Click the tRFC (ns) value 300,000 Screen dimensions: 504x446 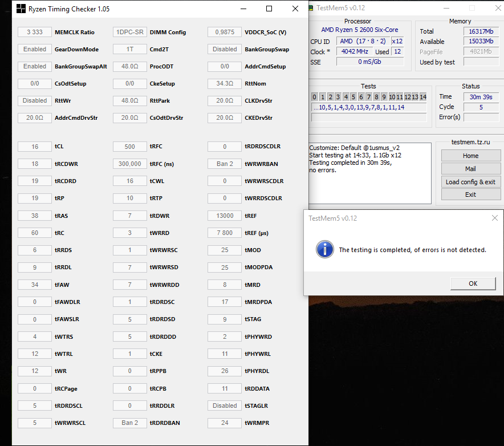point(130,164)
